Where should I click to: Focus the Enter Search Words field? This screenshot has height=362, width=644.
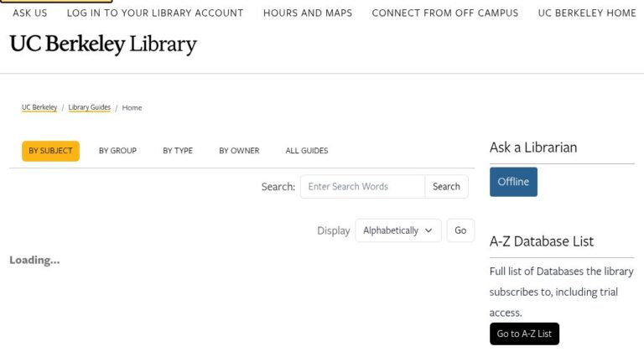[362, 187]
